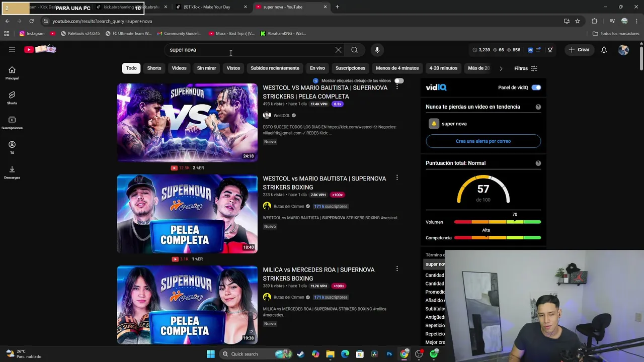
Task: Open the YouTube hamburger guide menu
Action: (12, 50)
